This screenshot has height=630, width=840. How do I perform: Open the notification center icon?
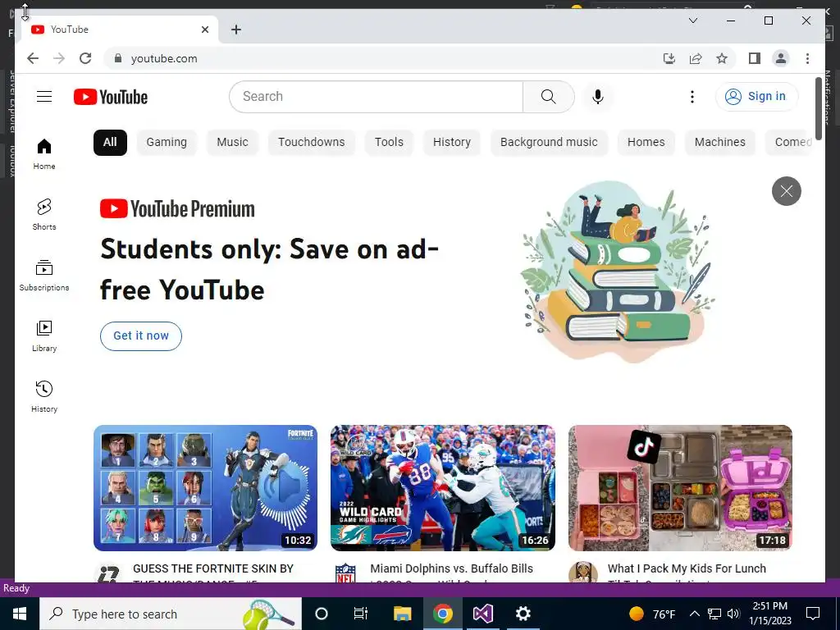tap(813, 614)
